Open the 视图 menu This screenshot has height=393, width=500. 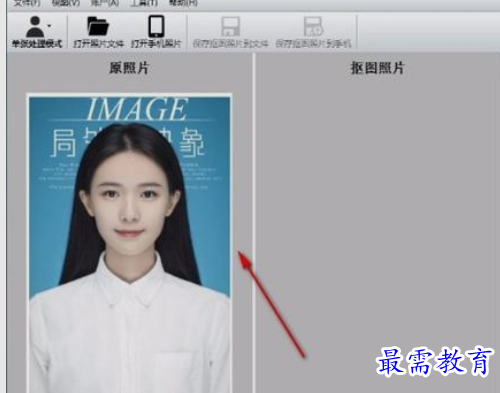66,3
